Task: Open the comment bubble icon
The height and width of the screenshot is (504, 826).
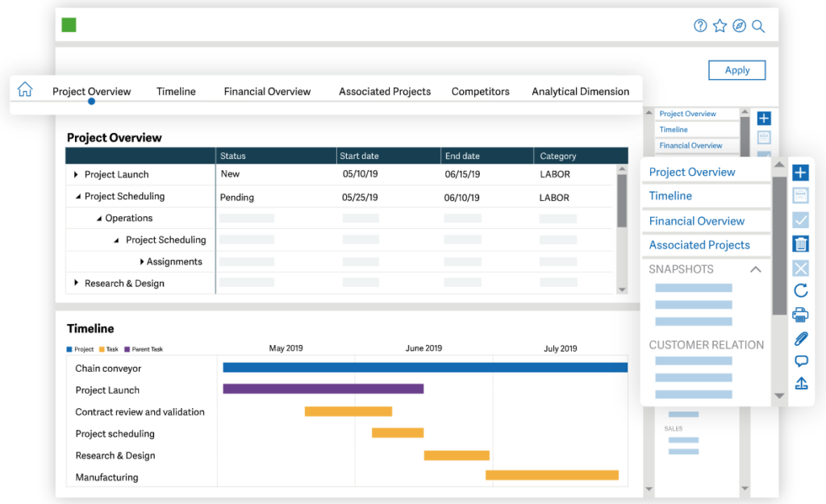Action: pyautogui.click(x=800, y=360)
